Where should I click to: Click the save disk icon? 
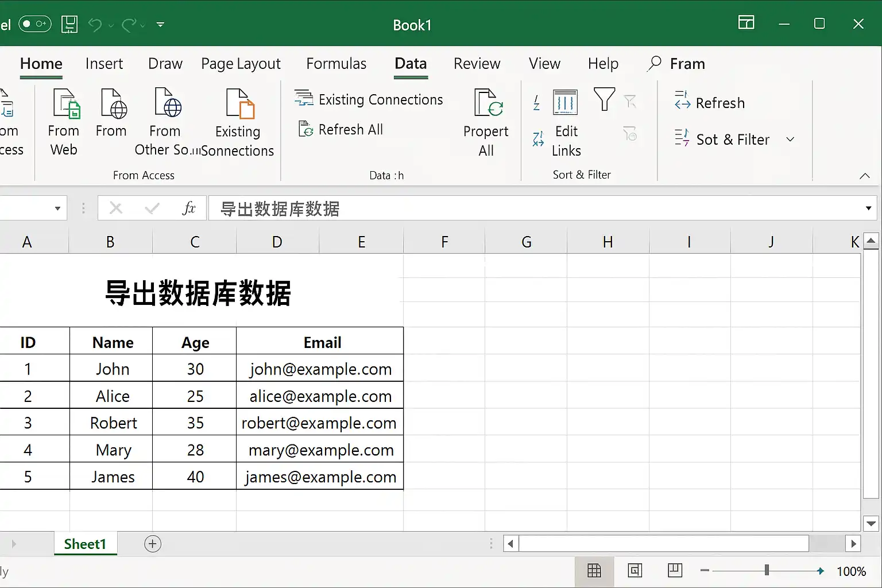click(x=69, y=25)
